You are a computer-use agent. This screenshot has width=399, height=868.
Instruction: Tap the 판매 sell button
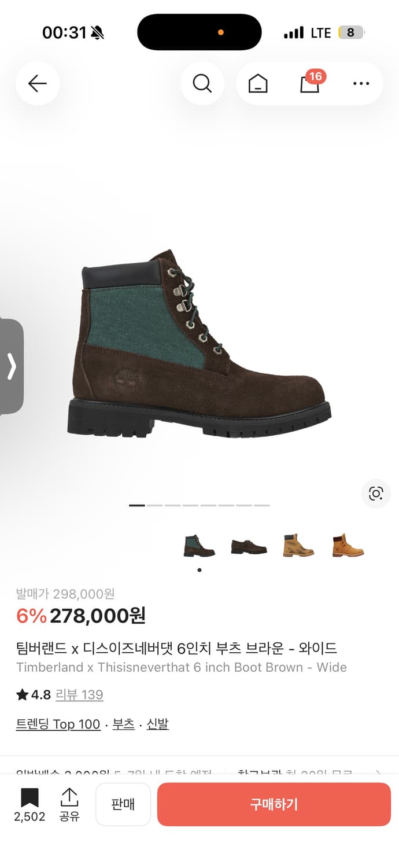(123, 804)
